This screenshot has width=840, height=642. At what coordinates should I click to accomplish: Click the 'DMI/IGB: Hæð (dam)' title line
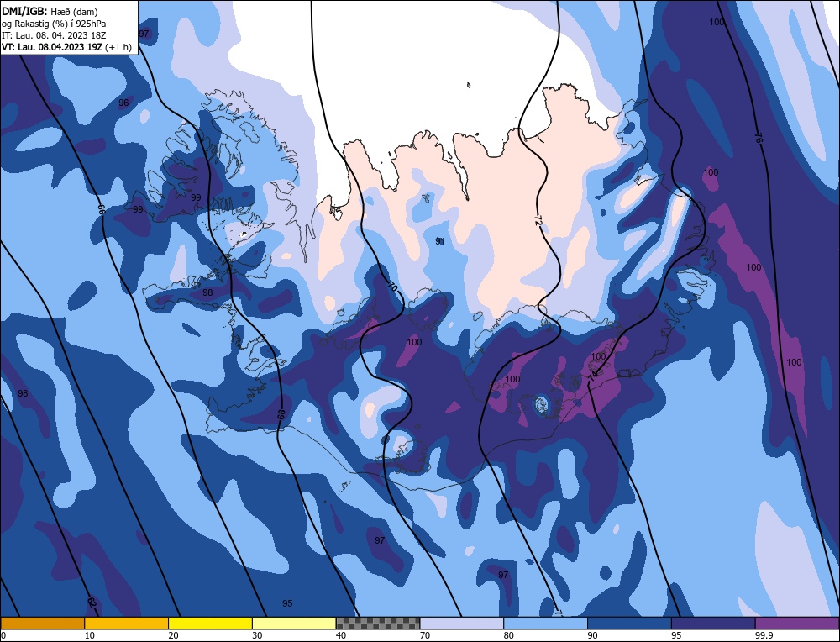point(50,11)
